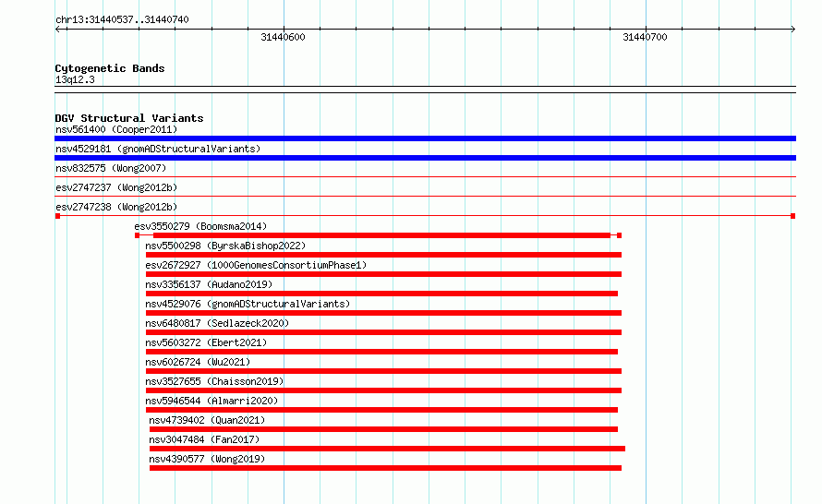Select the red bar under nsv5500298 ByrskaBishop2022
The width and height of the screenshot is (822, 504).
pyautogui.click(x=383, y=255)
